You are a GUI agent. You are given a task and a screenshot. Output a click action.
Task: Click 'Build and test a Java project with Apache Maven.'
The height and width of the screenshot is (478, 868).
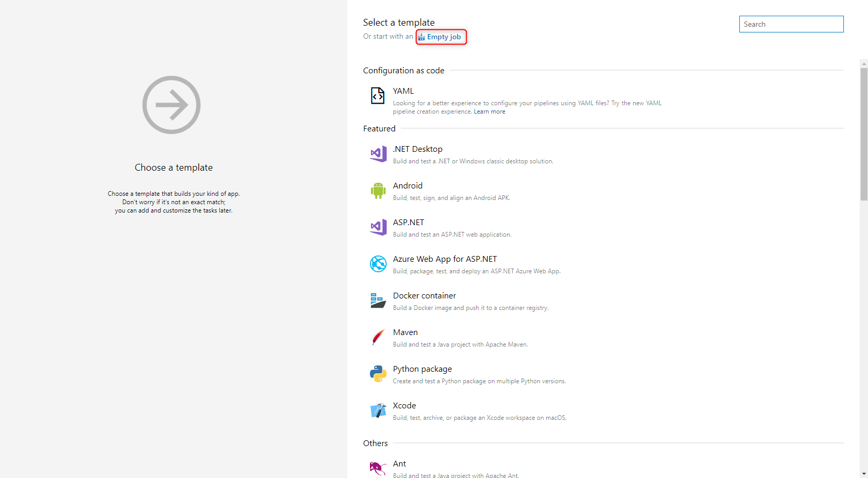pyautogui.click(x=460, y=344)
